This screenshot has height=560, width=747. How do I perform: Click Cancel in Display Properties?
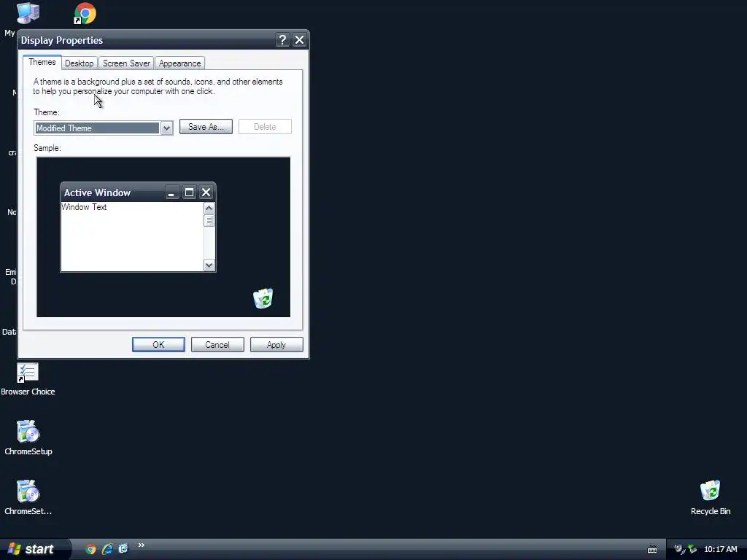217,345
